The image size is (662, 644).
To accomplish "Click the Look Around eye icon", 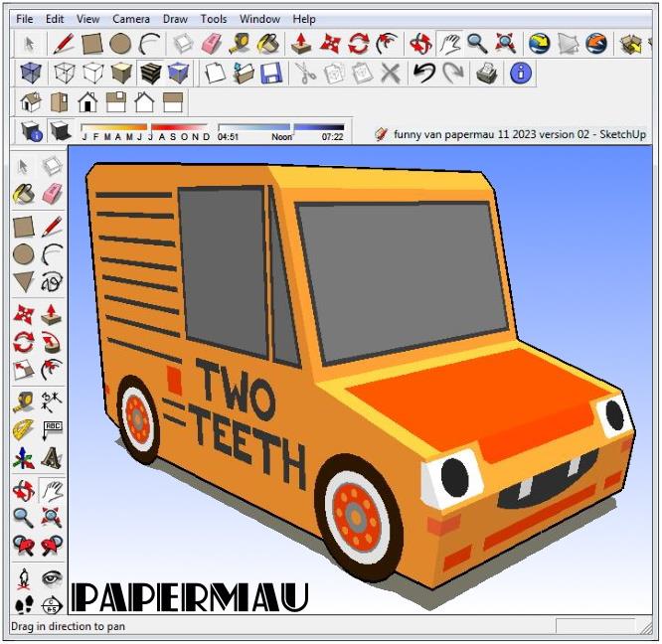I will coord(52,576).
